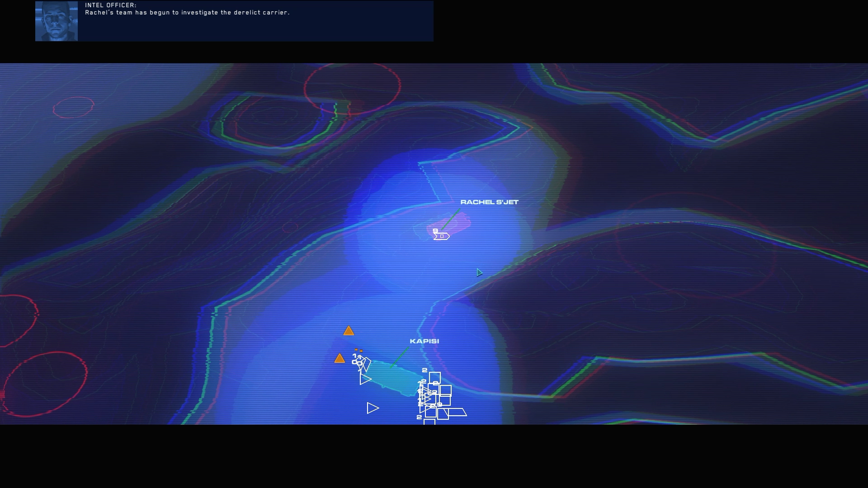Screen dimensions: 868x488
Task: Click the small orange square markers
Action: pos(359,350)
